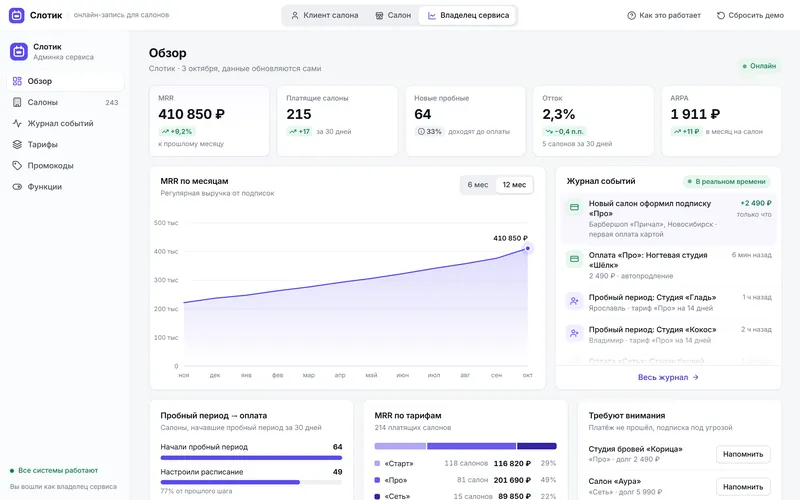Open Функции via the toggle icon
Screen dimensions: 800x500
point(17,187)
